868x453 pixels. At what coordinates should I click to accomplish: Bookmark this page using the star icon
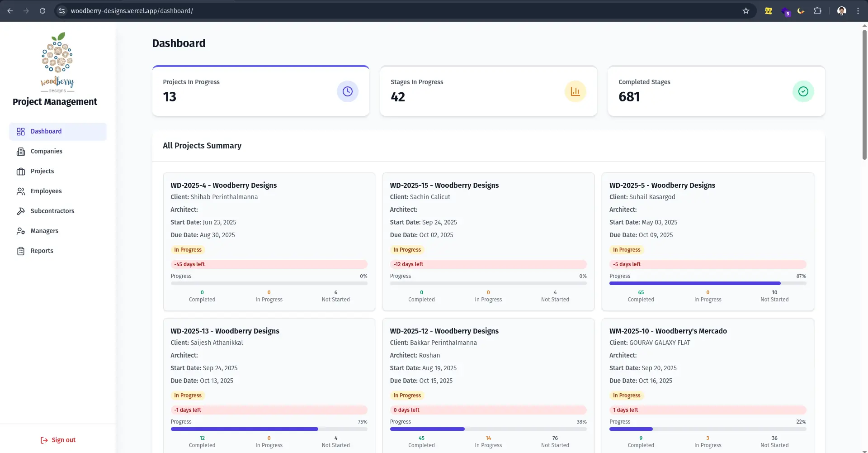[747, 10]
